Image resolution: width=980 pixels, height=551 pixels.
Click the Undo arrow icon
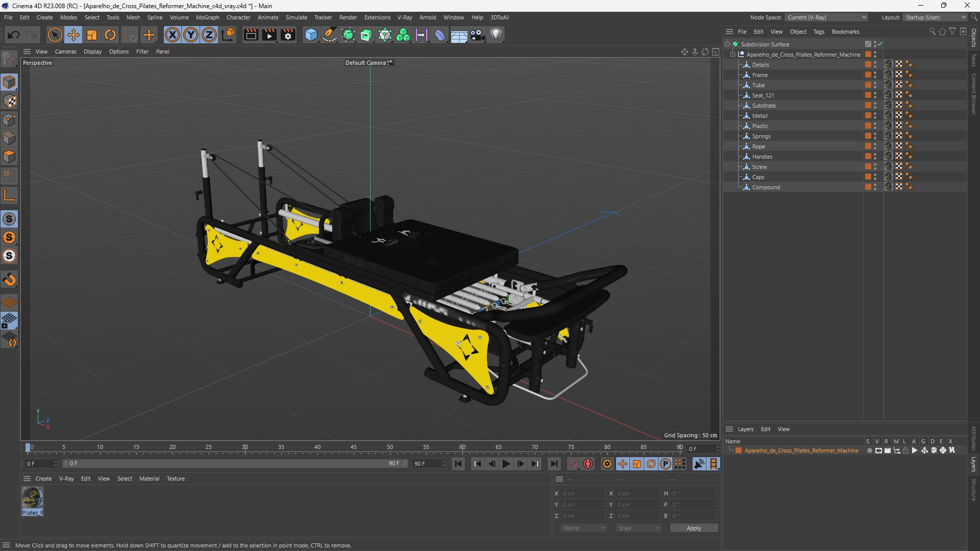(14, 35)
